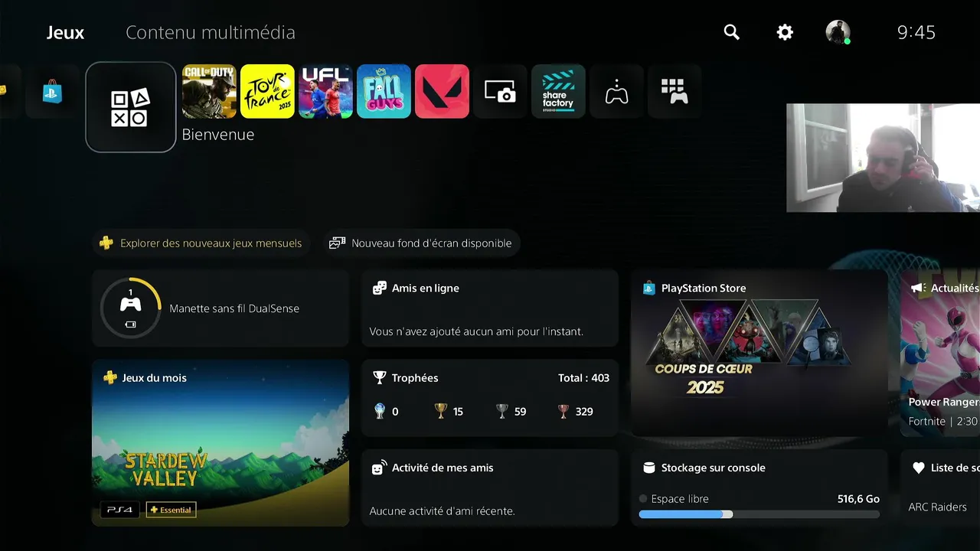Click Aucune activité d'ami récente text
The image size is (980, 551).
coord(442,510)
